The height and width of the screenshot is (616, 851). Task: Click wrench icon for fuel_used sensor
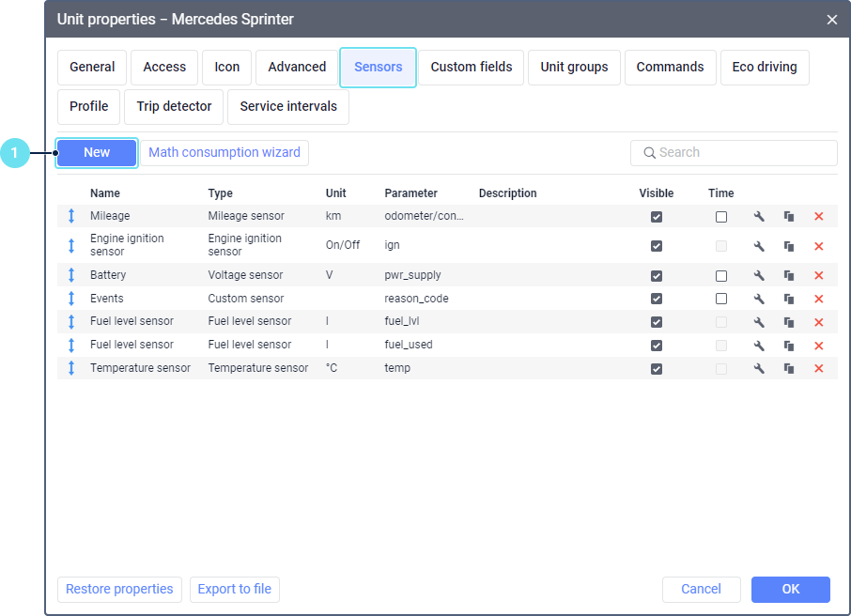tap(759, 346)
